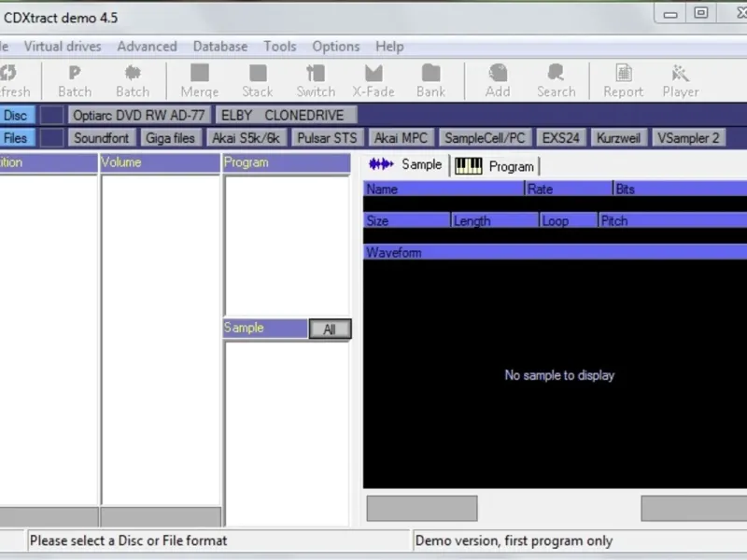Open the Tools menu
This screenshot has height=560, width=747.
point(280,46)
